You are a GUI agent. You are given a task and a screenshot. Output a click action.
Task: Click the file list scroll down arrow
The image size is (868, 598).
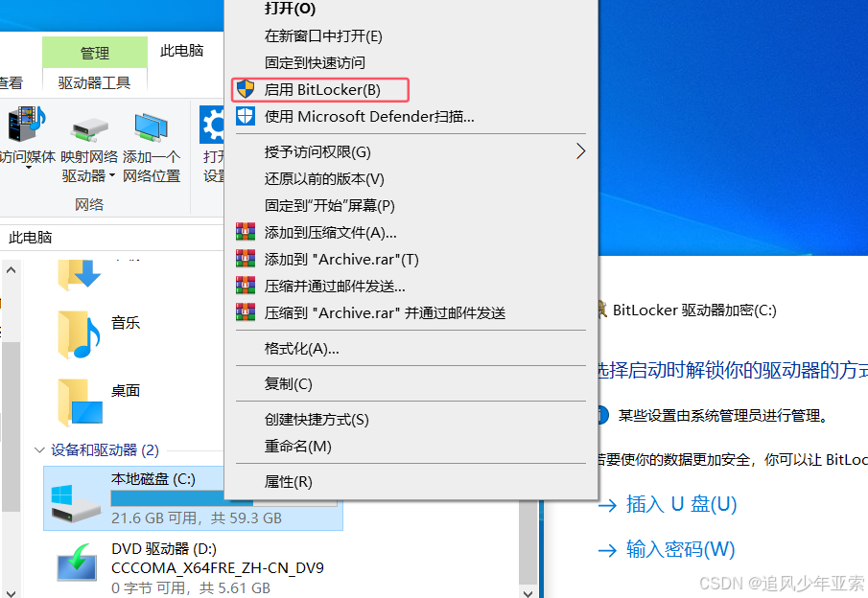[528, 593]
